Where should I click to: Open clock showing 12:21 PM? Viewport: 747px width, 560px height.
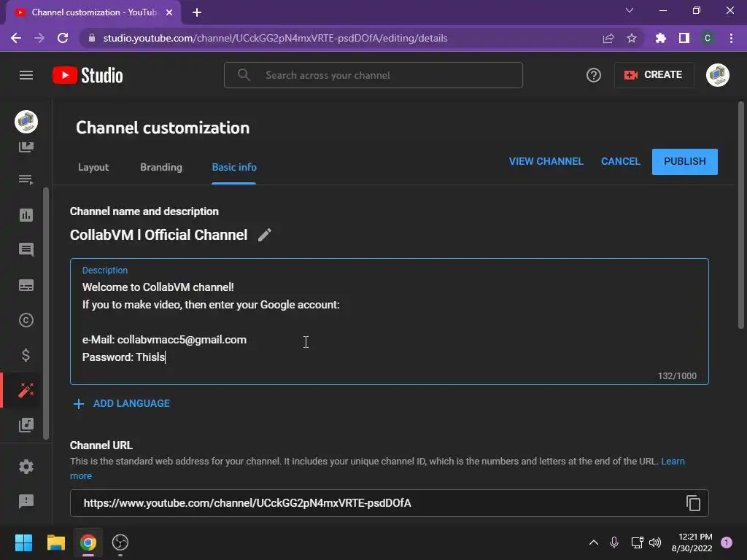pos(692,542)
